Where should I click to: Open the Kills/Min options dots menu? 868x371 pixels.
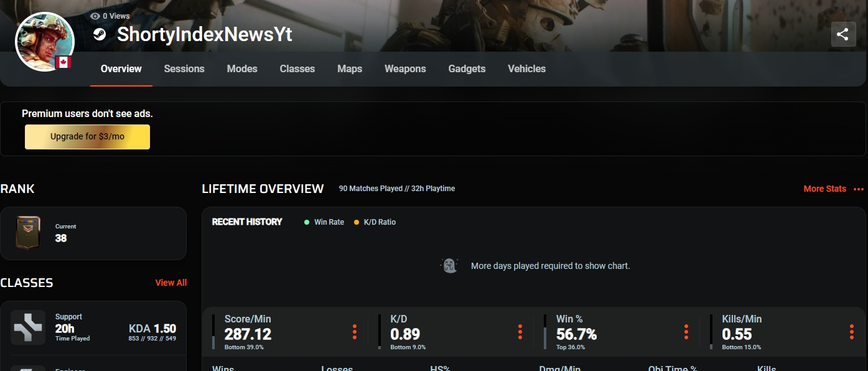coord(852,332)
